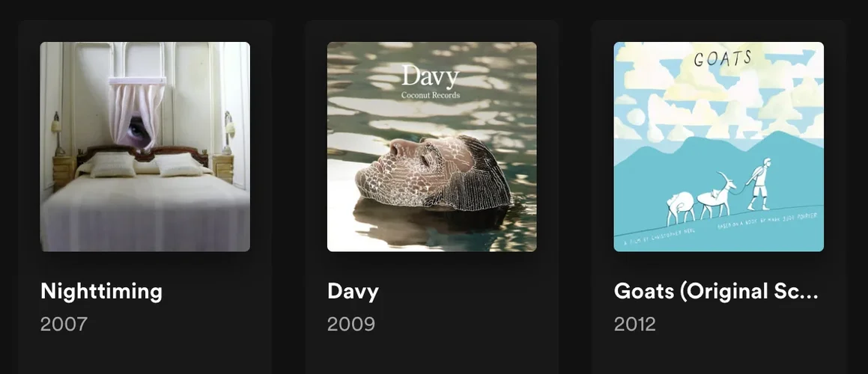The image size is (868, 374).
Task: Select the Goats (Original Sc... title
Action: (716, 291)
